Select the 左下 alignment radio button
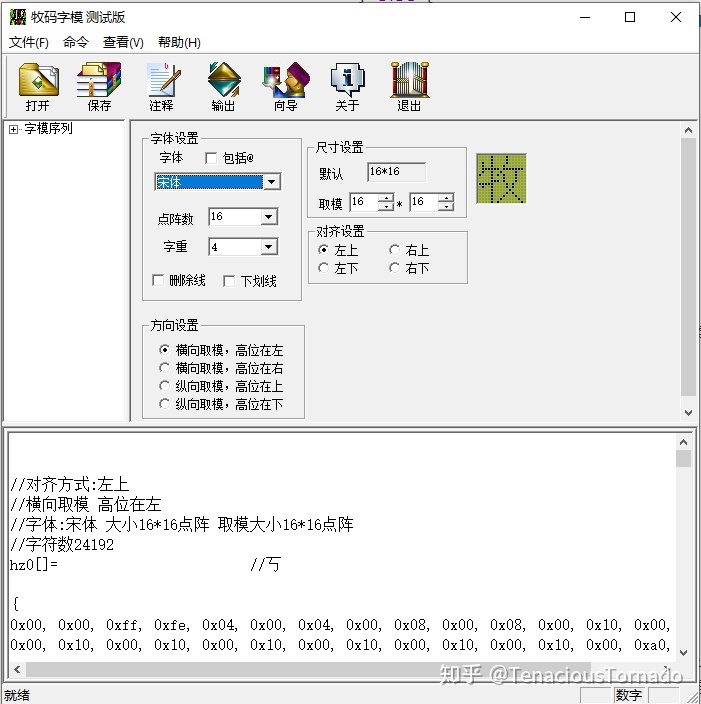Screen dimensions: 701x704 (x=323, y=268)
